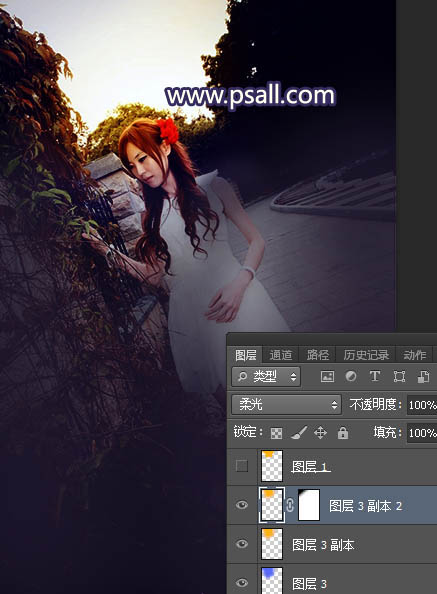Toggle visibility of 图层 3 layer
This screenshot has height=594, width=437.
(242, 583)
